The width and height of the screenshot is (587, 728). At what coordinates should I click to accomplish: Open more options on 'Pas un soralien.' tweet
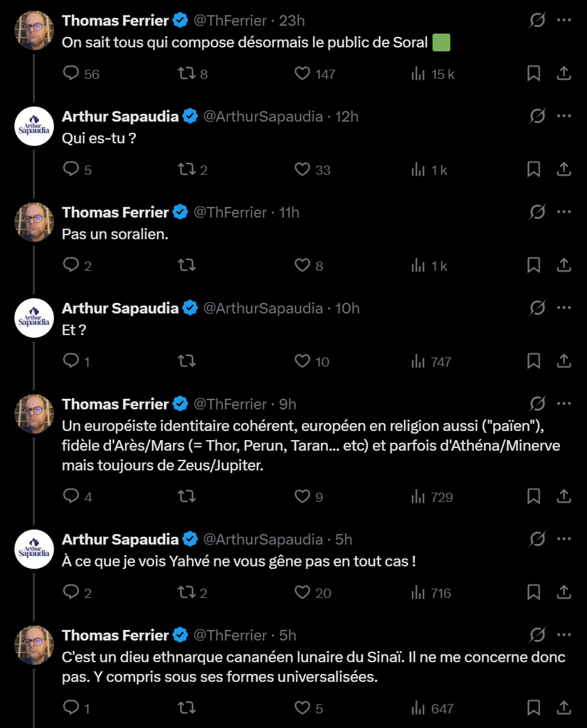(x=564, y=212)
